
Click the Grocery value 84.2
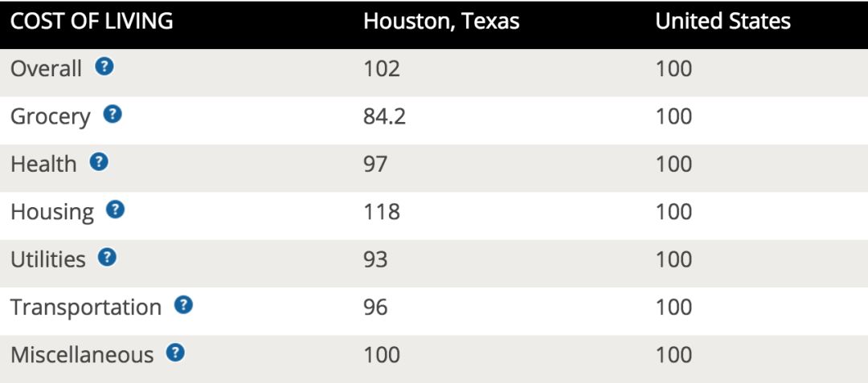click(384, 116)
